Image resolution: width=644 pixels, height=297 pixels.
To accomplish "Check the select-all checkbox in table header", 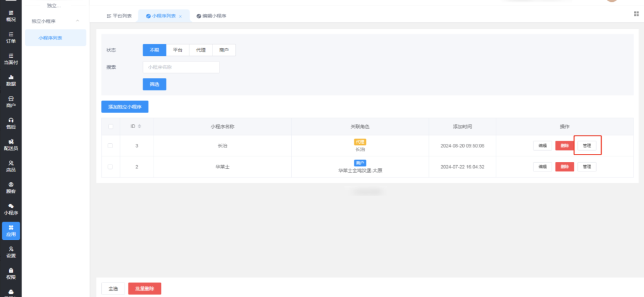I will 111,126.
